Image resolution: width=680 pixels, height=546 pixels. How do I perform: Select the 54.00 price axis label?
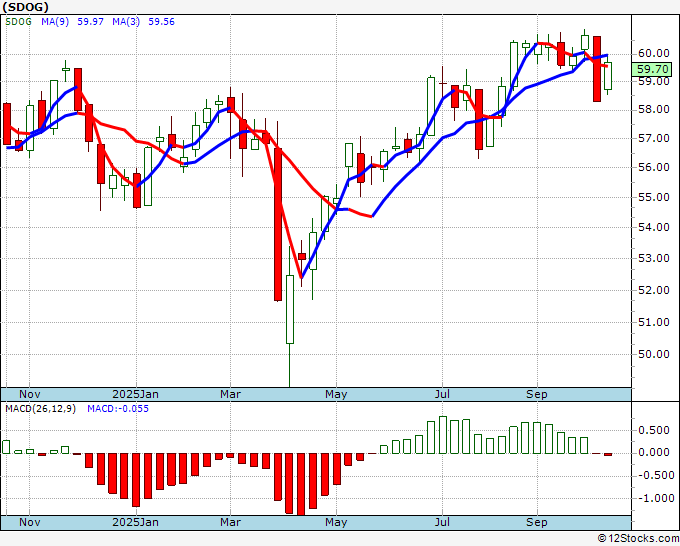tap(654, 227)
